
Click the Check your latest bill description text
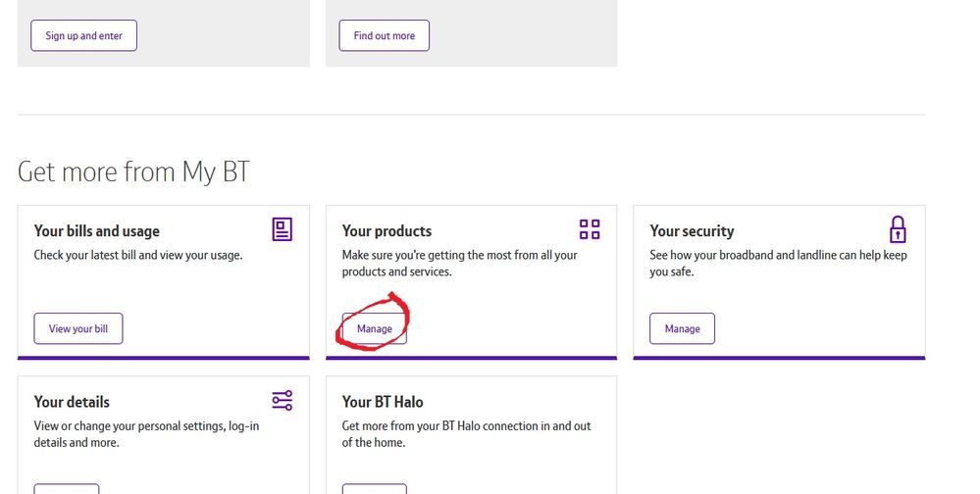click(x=138, y=256)
